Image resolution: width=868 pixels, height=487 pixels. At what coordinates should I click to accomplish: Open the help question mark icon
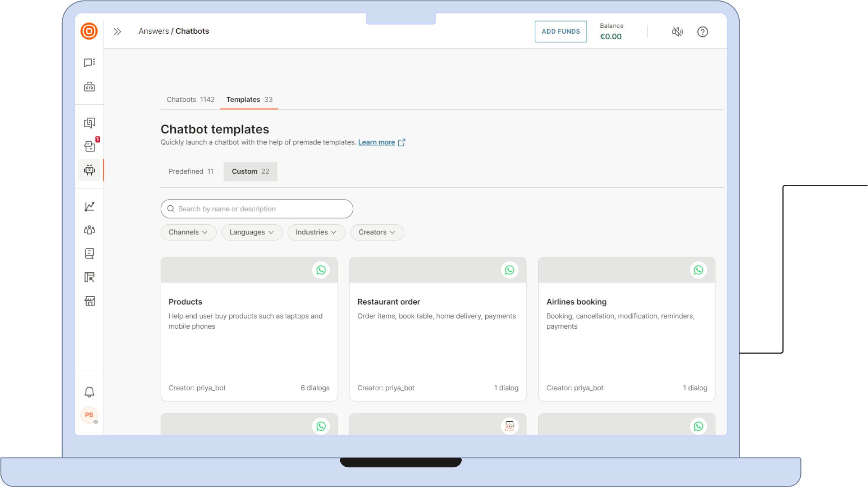[x=702, y=32]
